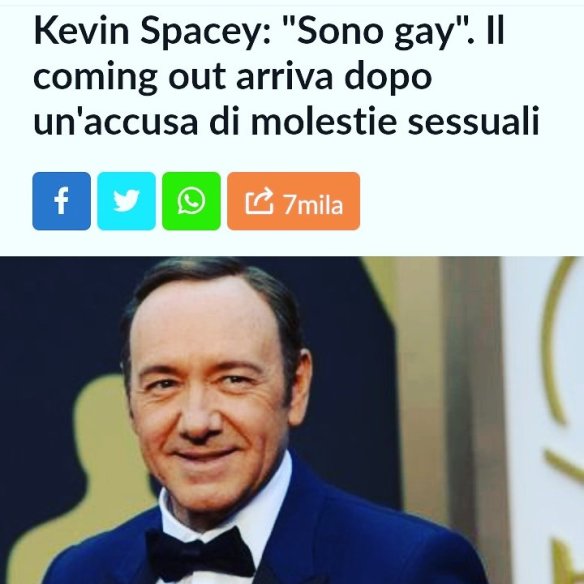Image resolution: width=584 pixels, height=584 pixels.
Task: Open the 7mila shares button
Action: pos(293,201)
